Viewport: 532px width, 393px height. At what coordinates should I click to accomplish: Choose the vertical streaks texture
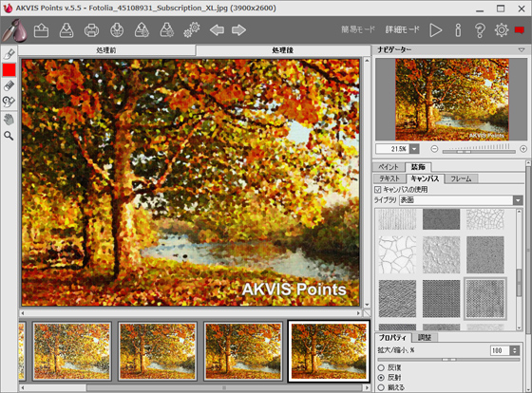pos(397,219)
